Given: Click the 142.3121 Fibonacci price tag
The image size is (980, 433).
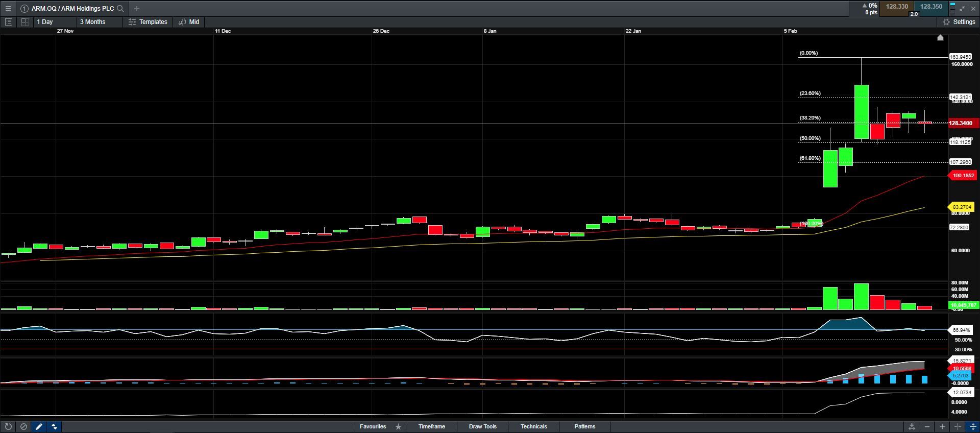Looking at the screenshot, I should tap(960, 97).
